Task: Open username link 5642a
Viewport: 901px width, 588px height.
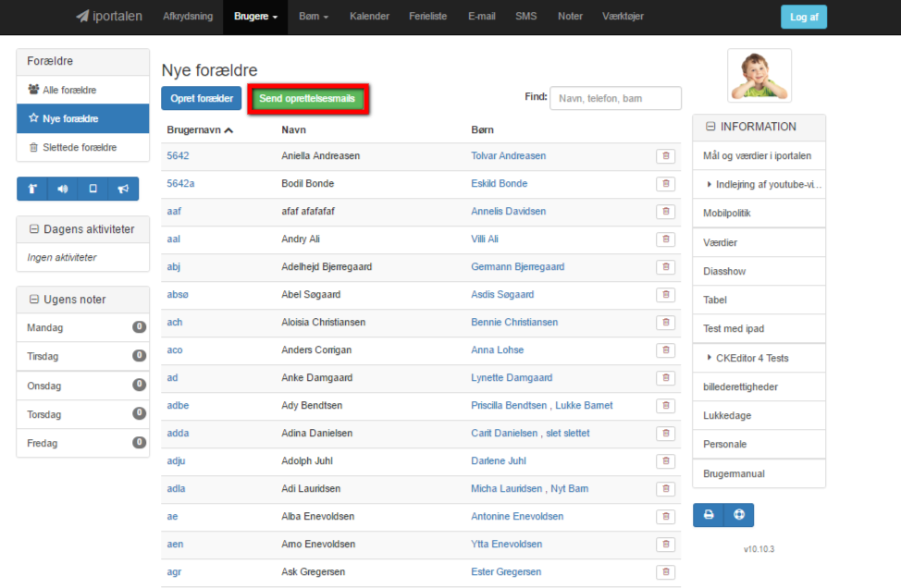Action: point(180,184)
